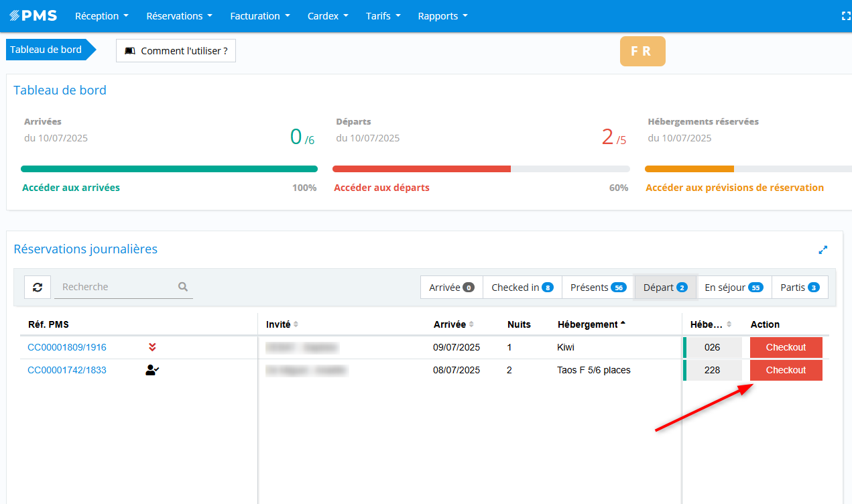Checkout the guest in room 228

786,370
